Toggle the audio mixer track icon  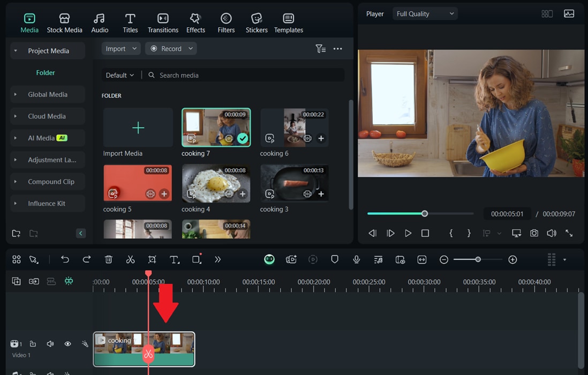click(x=379, y=259)
